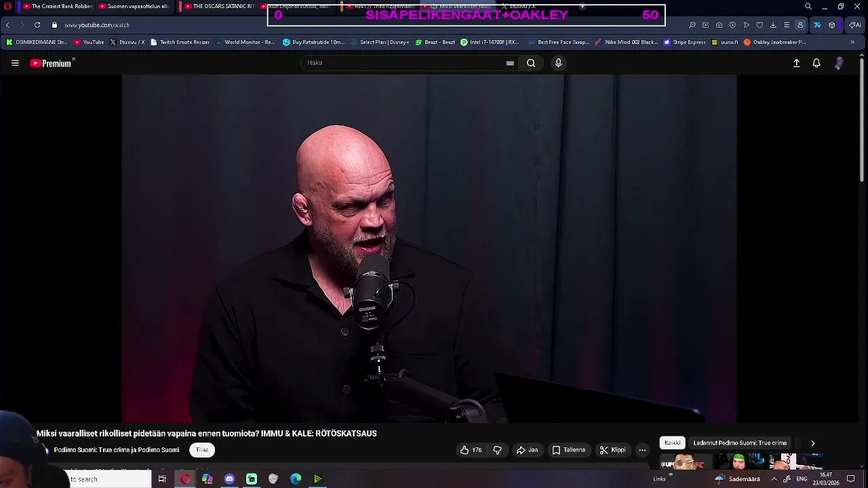This screenshot has width=868, height=488.
Task: Open Twitch Emote Resizer bookmark
Action: [180, 42]
